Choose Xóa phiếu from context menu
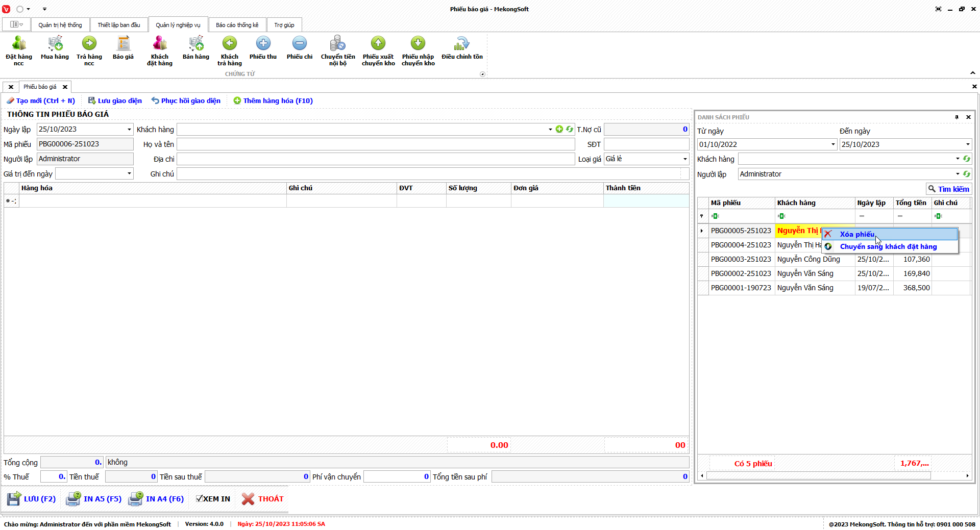 tap(857, 234)
